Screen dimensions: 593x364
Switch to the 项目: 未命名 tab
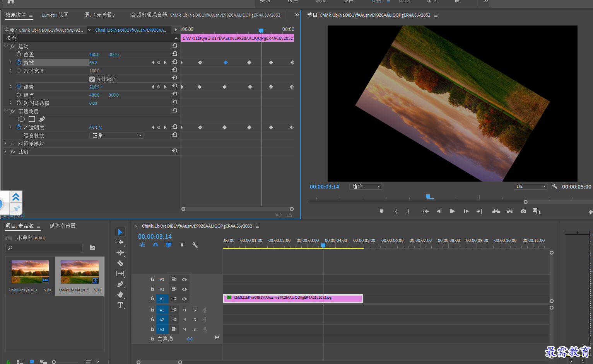click(x=20, y=226)
